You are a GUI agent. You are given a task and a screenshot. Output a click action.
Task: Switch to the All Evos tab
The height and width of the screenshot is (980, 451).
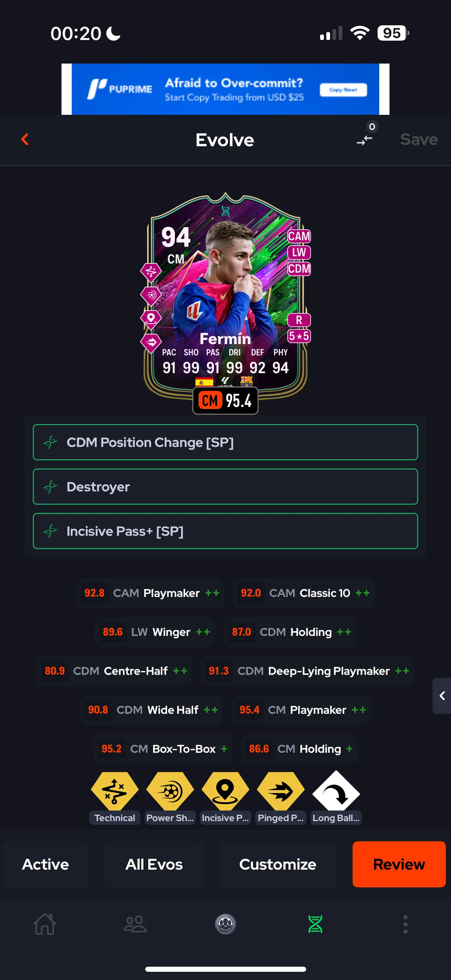pyautogui.click(x=154, y=865)
